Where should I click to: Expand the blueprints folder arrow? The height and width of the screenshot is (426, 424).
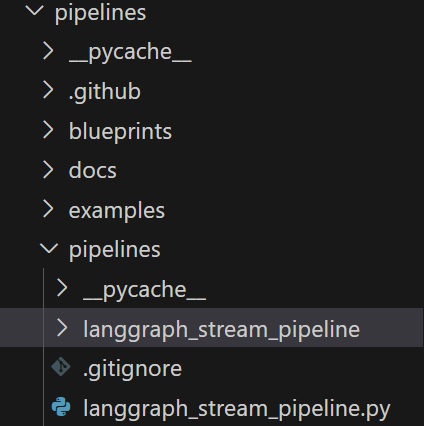49,130
